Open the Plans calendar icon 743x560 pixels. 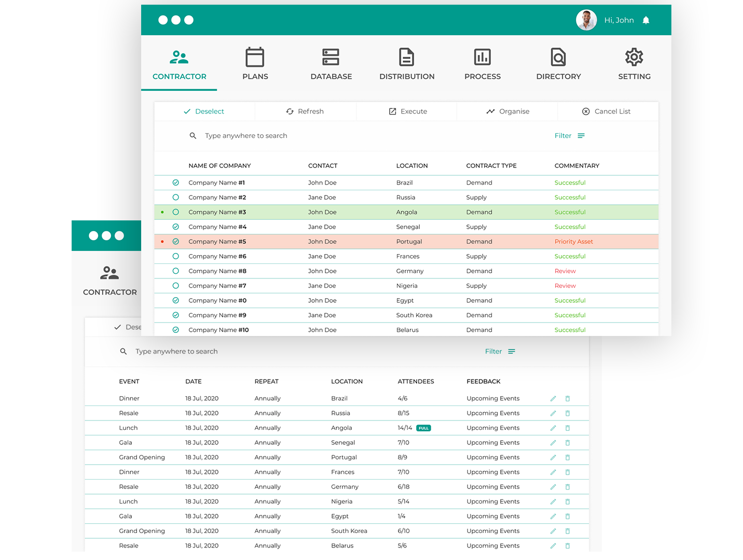255,57
